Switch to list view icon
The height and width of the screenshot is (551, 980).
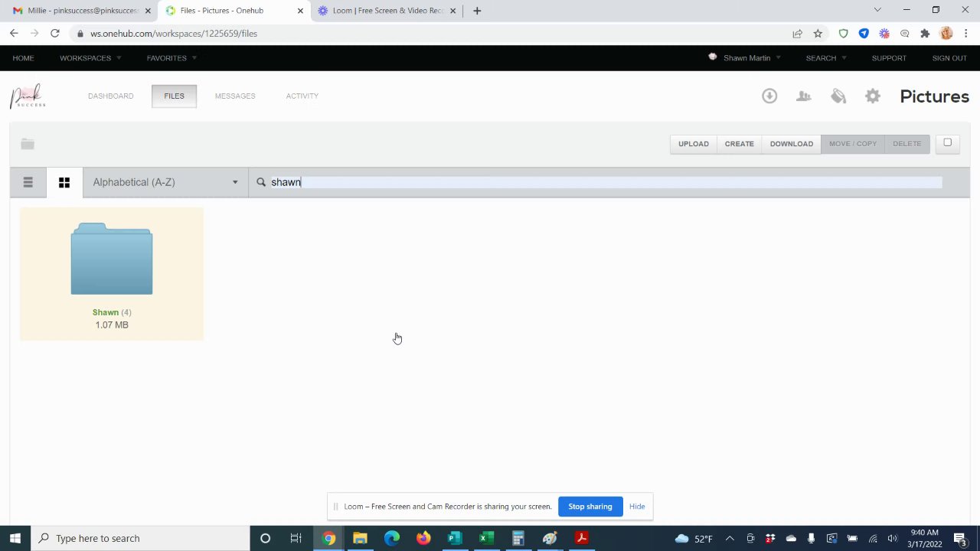coord(28,182)
